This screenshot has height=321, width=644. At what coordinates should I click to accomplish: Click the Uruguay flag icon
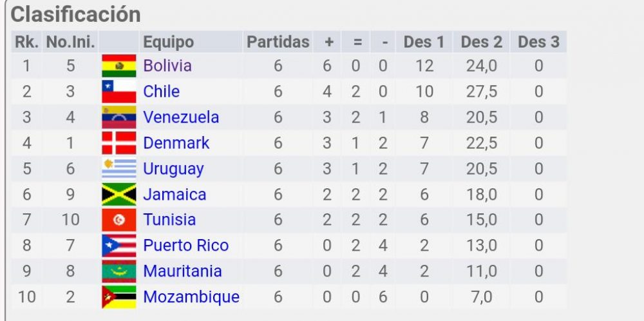[x=119, y=169]
